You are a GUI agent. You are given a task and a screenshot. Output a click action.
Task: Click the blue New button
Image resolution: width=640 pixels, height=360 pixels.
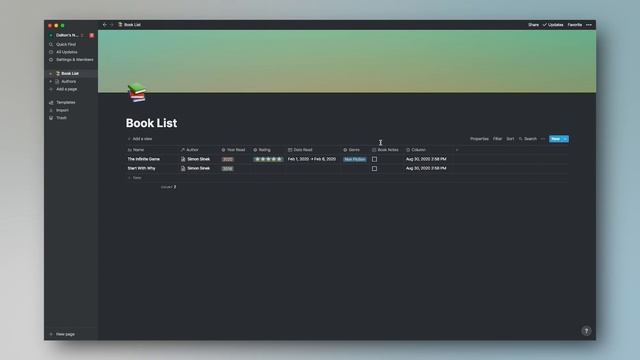tap(556, 139)
